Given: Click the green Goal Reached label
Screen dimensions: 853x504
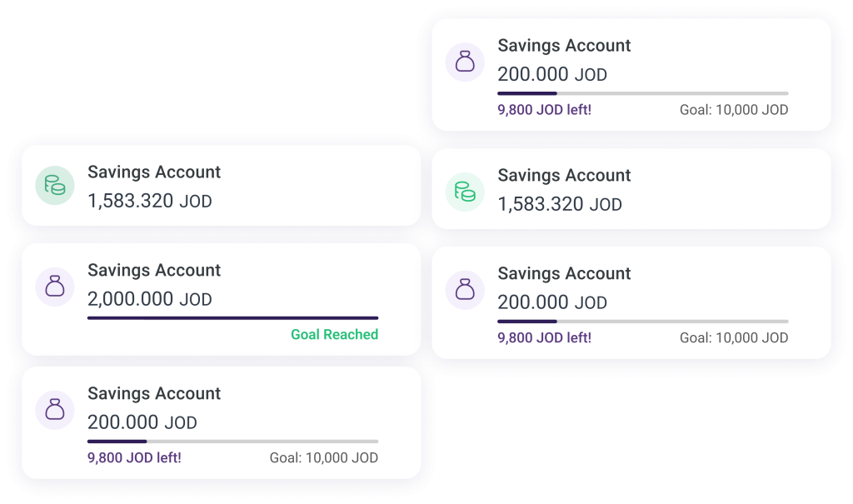Looking at the screenshot, I should pyautogui.click(x=334, y=335).
